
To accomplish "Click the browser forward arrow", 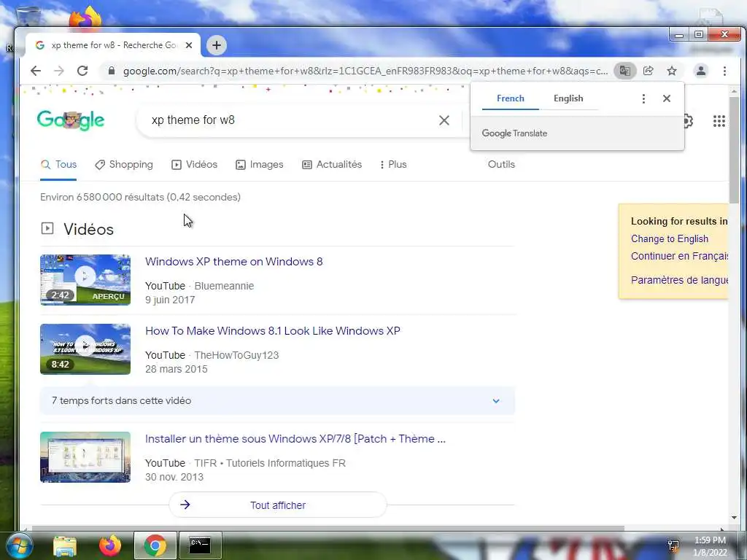I will (x=59, y=71).
